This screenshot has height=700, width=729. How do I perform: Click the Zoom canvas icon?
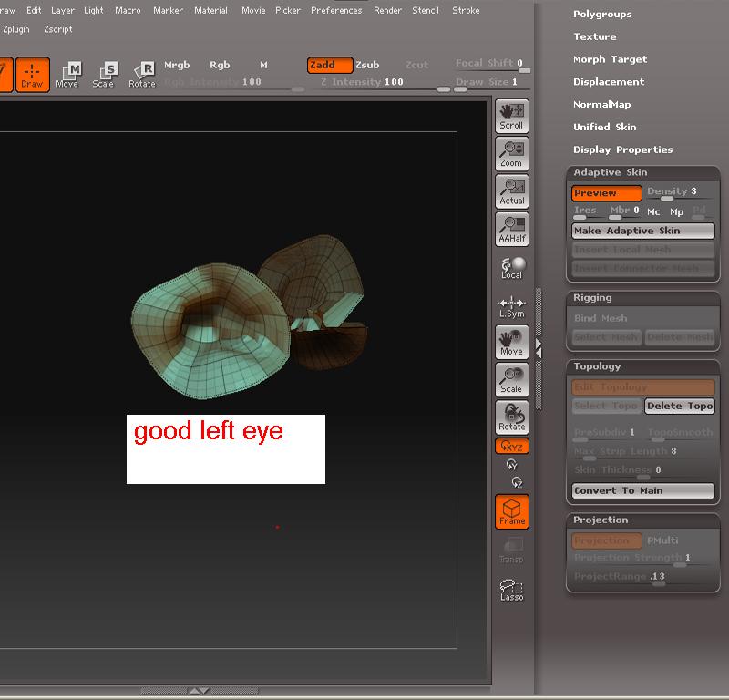511,153
